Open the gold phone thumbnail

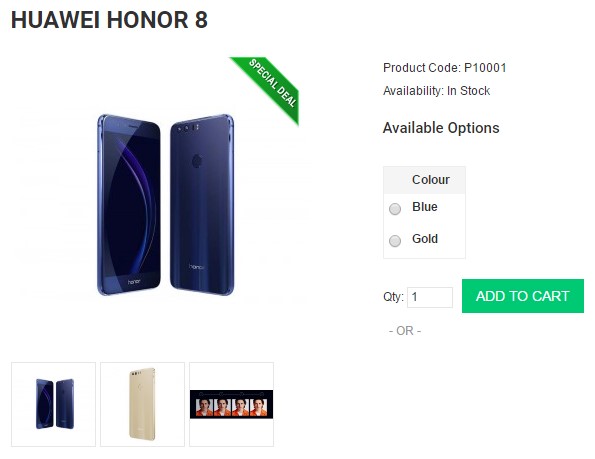click(142, 404)
